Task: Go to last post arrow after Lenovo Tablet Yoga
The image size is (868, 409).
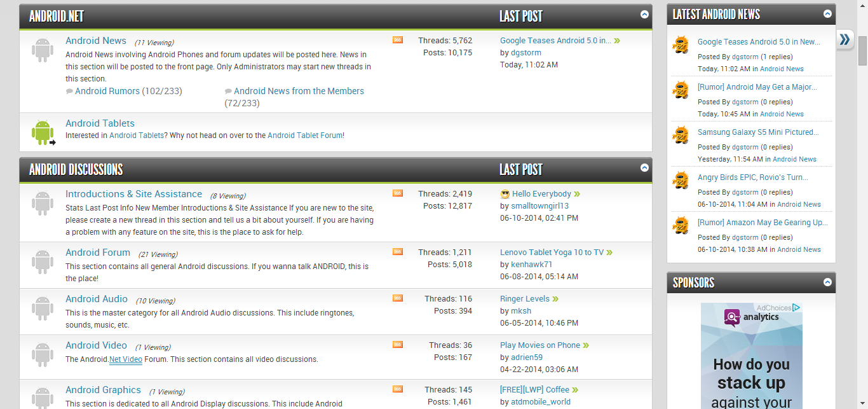Action: point(609,253)
